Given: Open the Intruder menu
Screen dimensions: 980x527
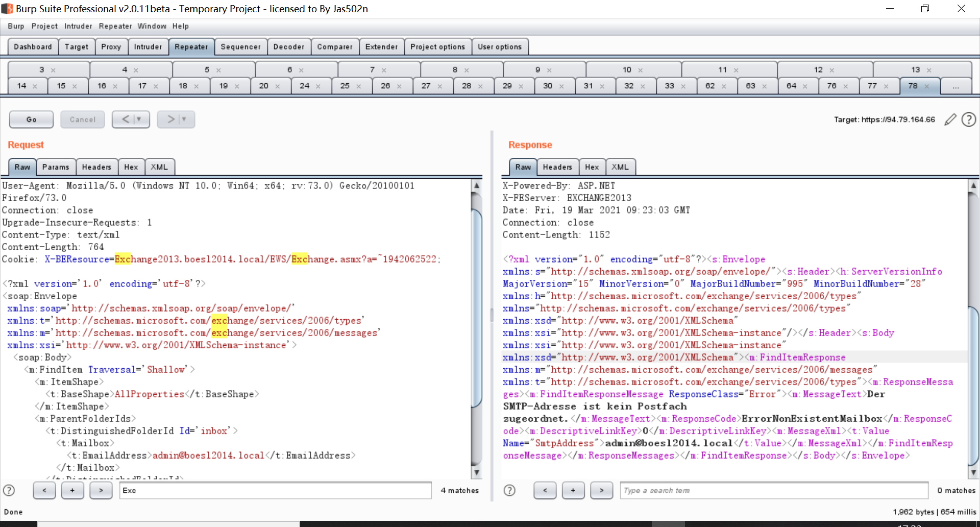Looking at the screenshot, I should [78, 26].
